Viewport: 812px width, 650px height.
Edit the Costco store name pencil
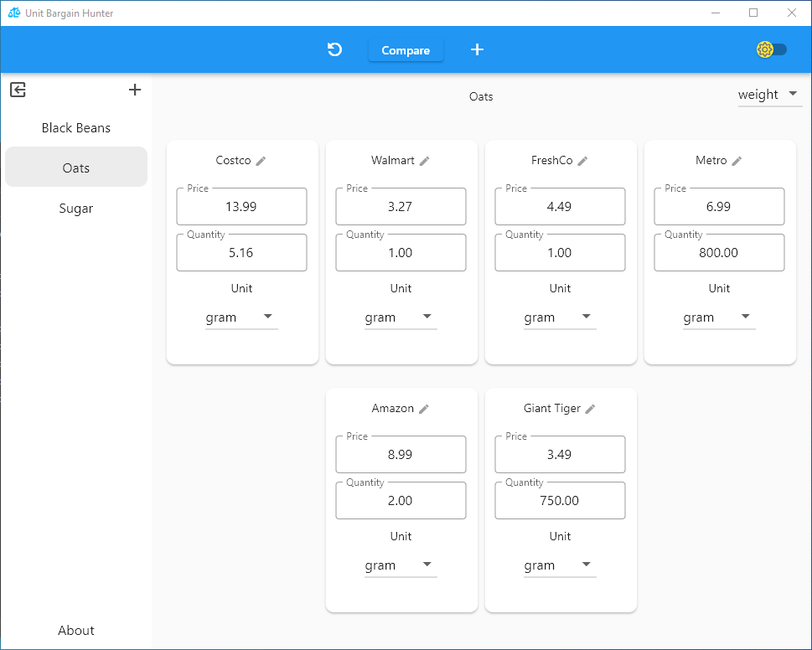[x=261, y=161]
